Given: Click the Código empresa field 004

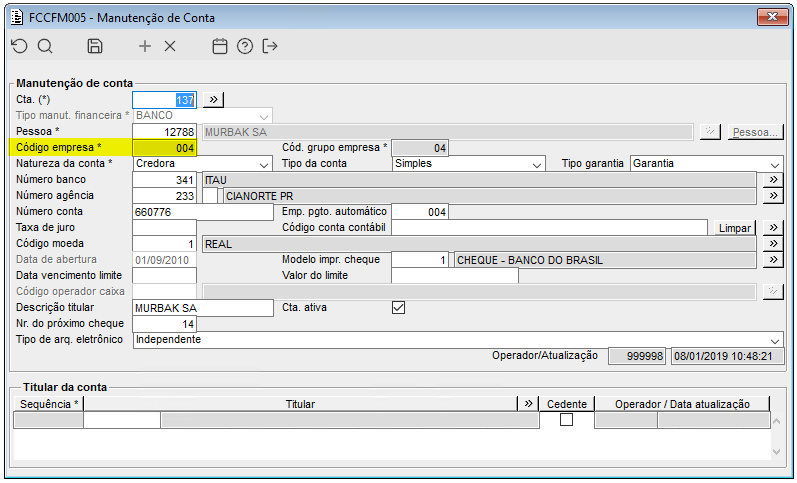Looking at the screenshot, I should (165, 148).
